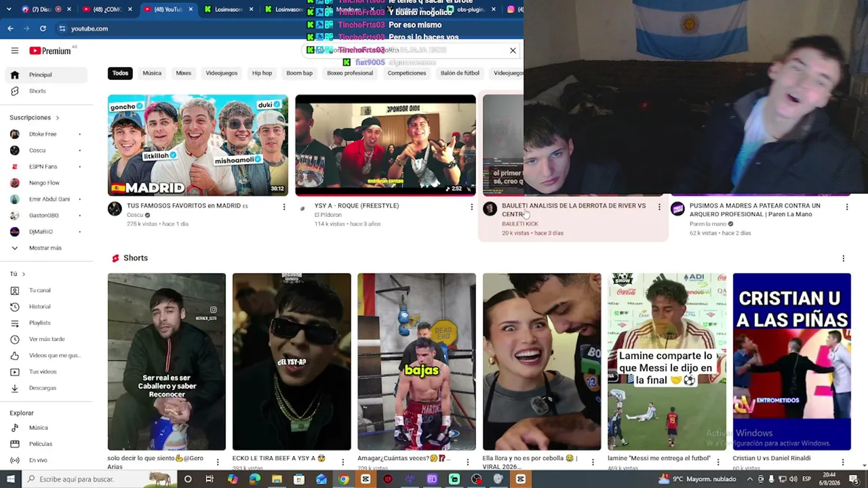The height and width of the screenshot is (488, 868).
Task: Click the browser forward arrow
Action: point(26,28)
